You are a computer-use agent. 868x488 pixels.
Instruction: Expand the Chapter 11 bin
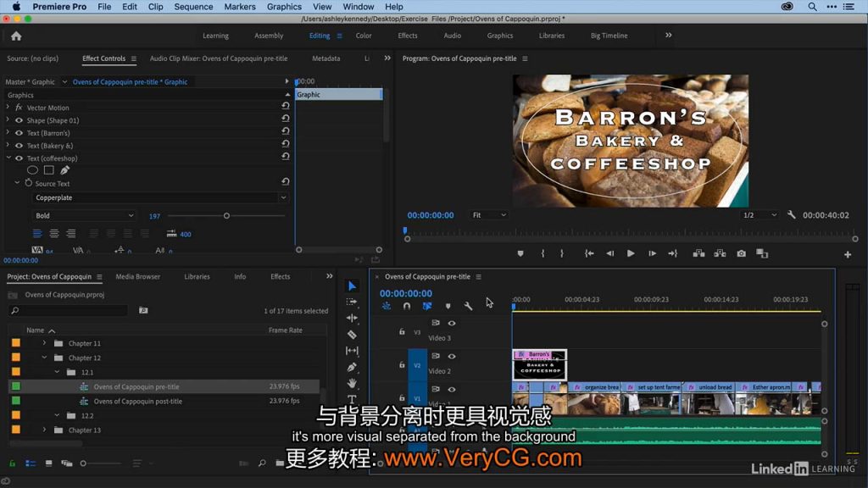tap(44, 343)
